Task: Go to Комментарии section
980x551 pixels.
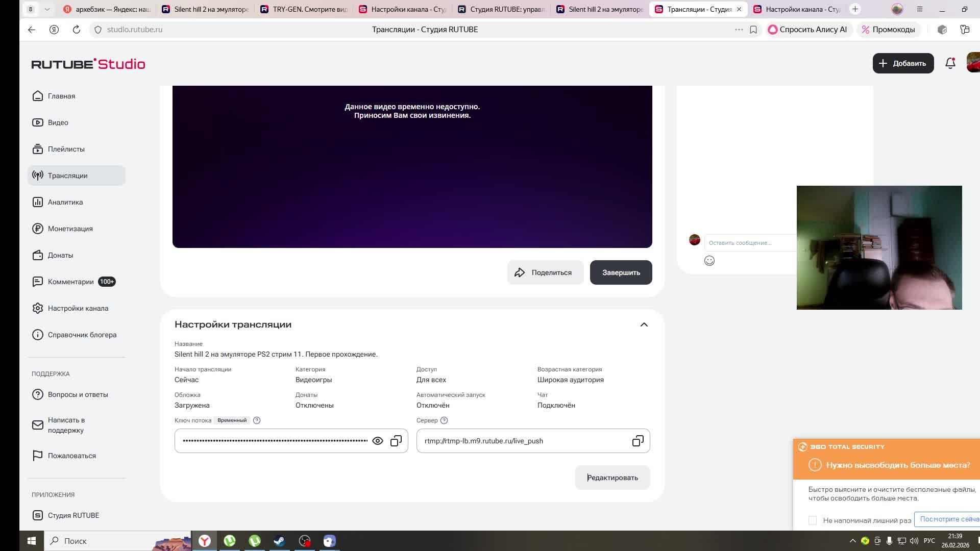Action: point(70,282)
